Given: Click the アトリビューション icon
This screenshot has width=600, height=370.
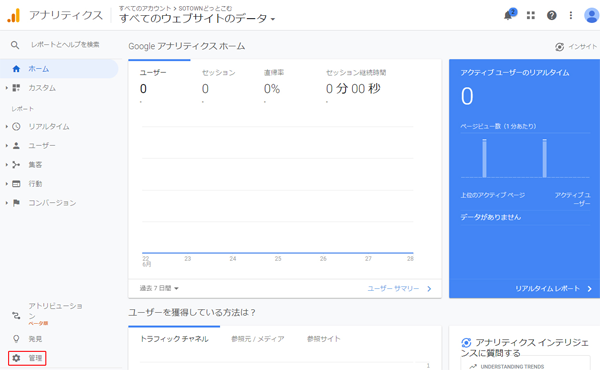Looking at the screenshot, I should (x=16, y=315).
